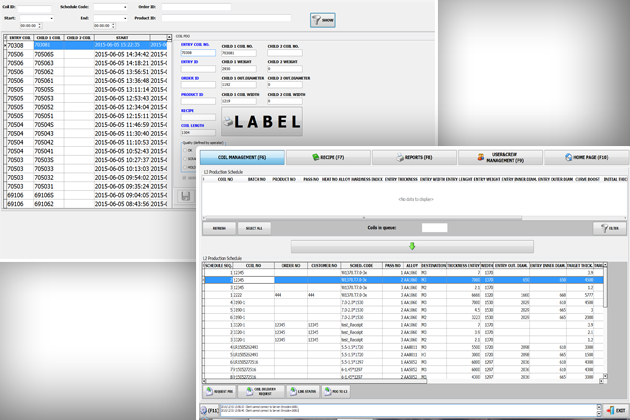Open the Schedule Code dropdown
The width and height of the screenshot is (630, 420).
pyautogui.click(x=123, y=7)
